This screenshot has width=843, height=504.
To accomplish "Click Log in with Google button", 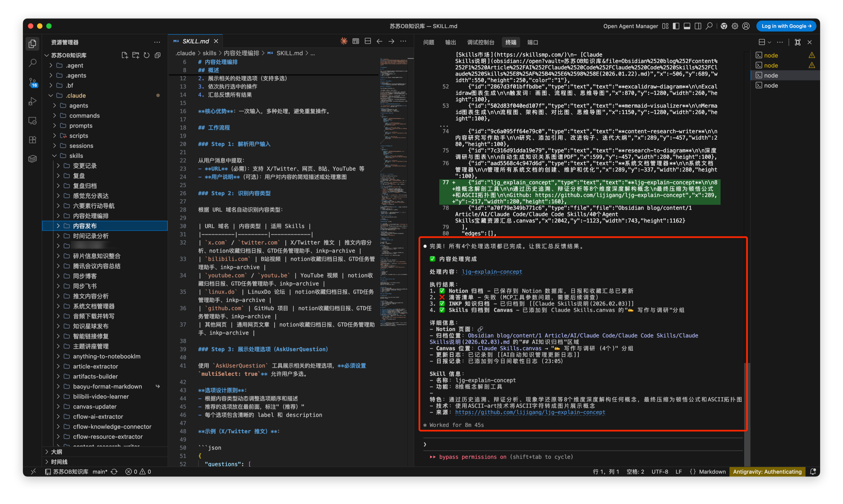I will coord(786,26).
